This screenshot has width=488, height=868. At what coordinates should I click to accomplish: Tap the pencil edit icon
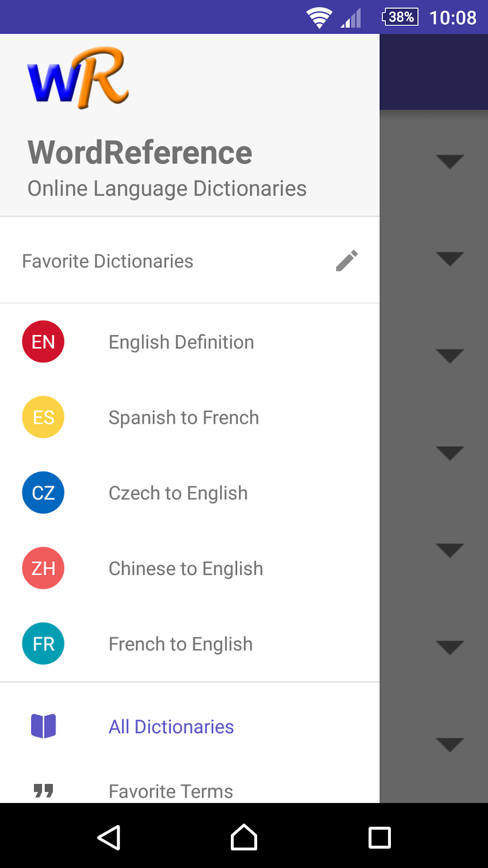point(347,261)
